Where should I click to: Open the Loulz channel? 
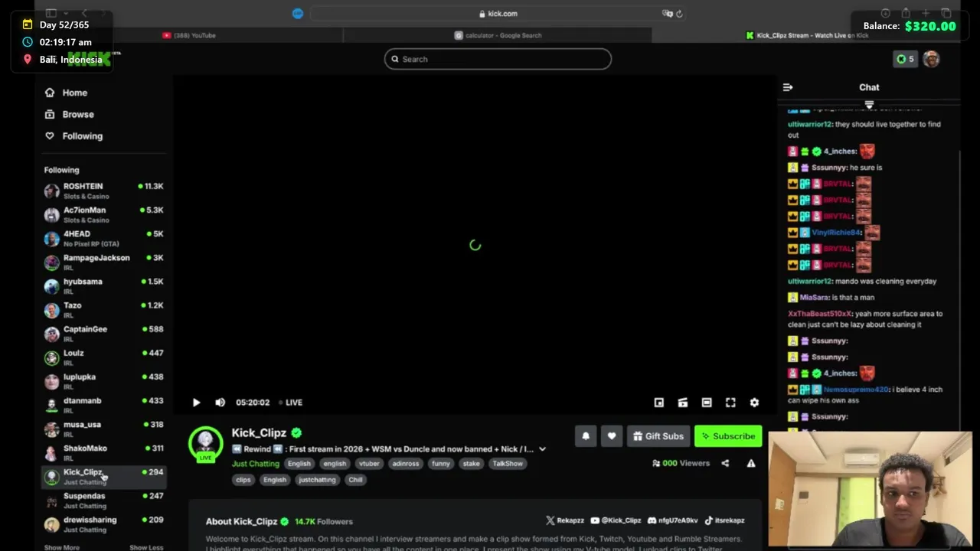(103, 357)
